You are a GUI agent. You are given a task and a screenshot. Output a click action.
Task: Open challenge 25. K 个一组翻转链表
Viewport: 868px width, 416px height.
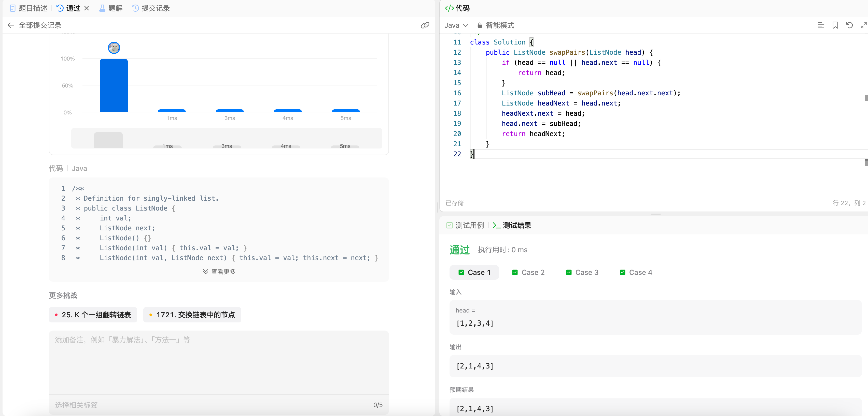93,315
